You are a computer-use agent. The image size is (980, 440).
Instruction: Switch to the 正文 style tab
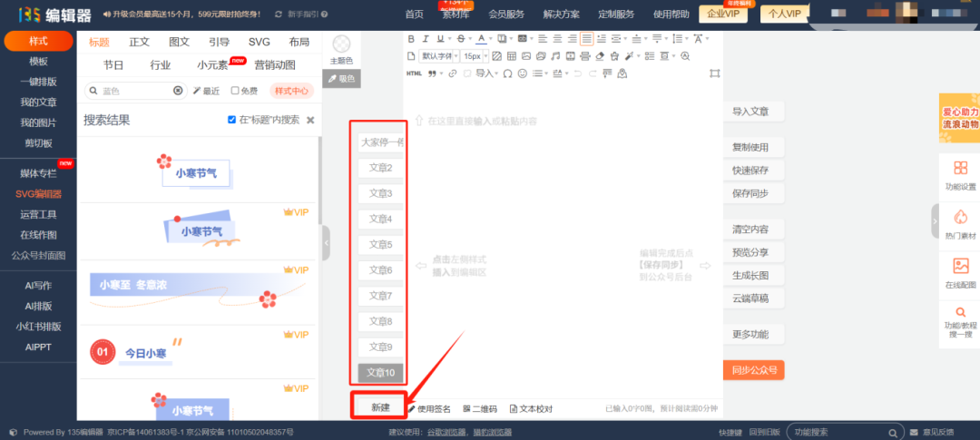click(140, 42)
